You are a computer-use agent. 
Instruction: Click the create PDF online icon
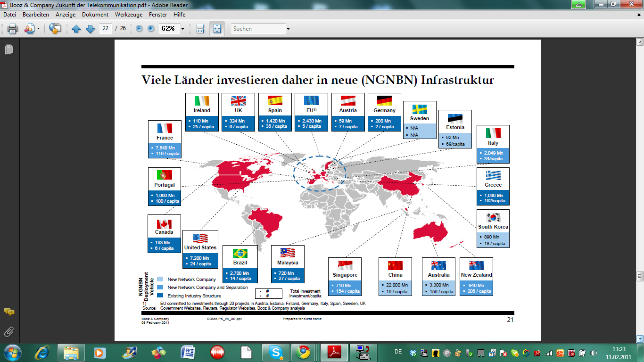(x=55, y=29)
